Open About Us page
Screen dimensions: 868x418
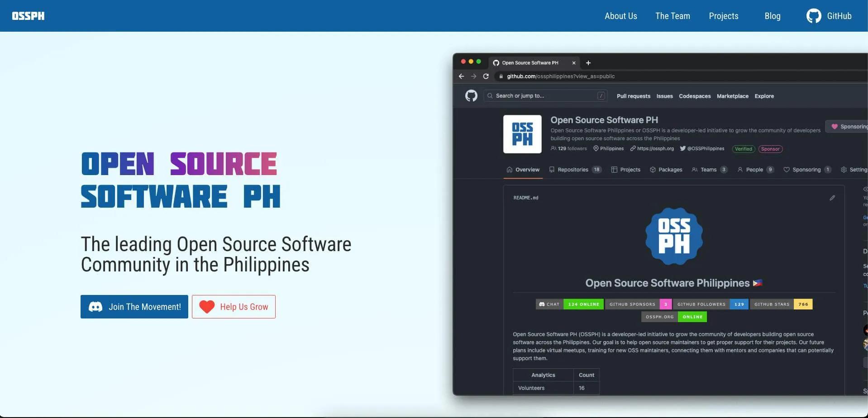620,16
